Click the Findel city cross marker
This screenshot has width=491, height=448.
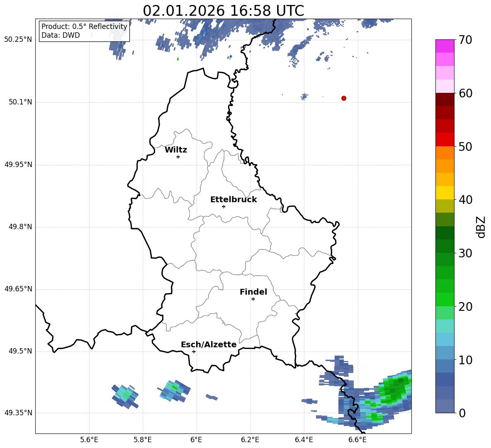253,299
